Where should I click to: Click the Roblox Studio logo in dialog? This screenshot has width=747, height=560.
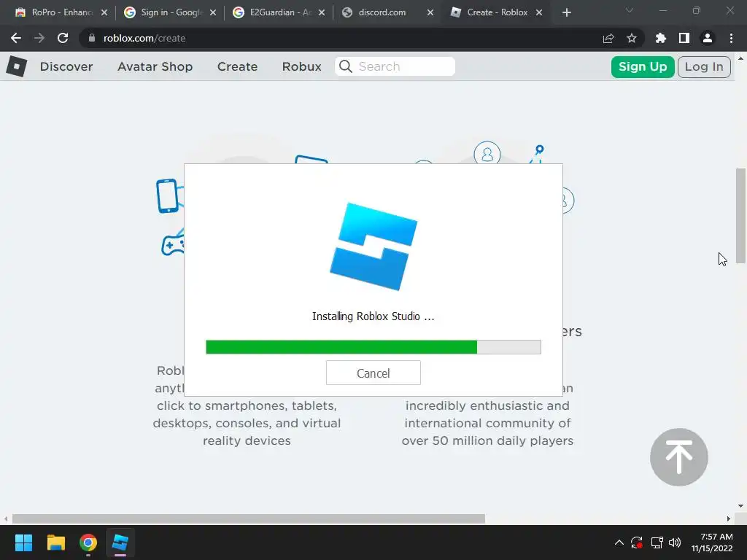(x=373, y=246)
